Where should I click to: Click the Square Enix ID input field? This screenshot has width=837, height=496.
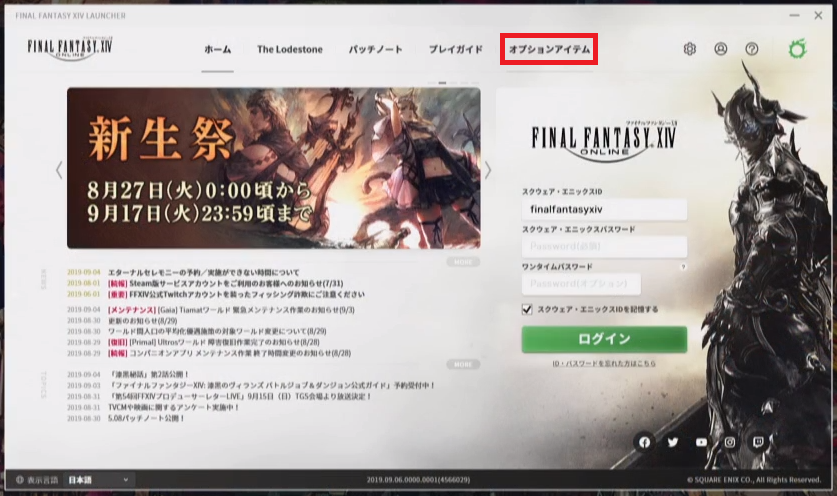(x=604, y=209)
